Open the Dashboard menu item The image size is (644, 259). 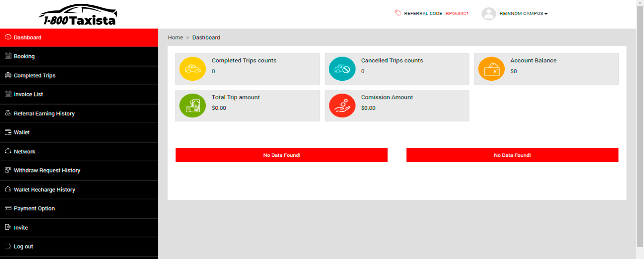point(79,38)
